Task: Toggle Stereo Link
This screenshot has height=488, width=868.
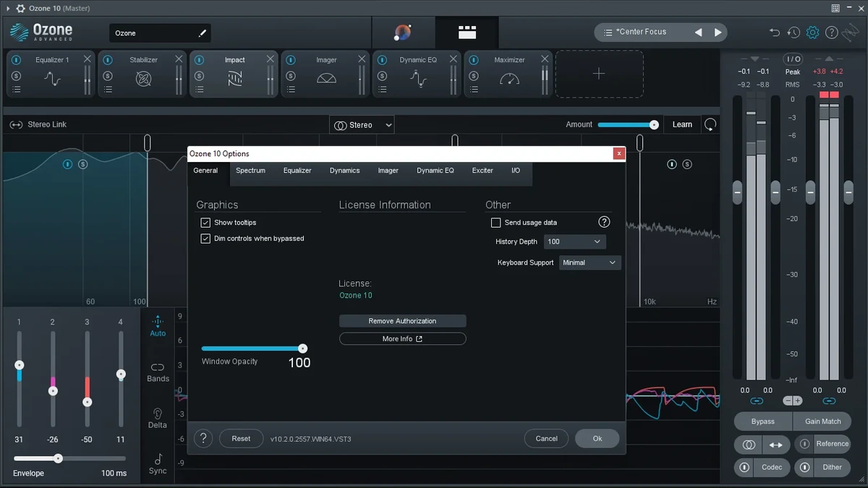Action: [x=38, y=124]
